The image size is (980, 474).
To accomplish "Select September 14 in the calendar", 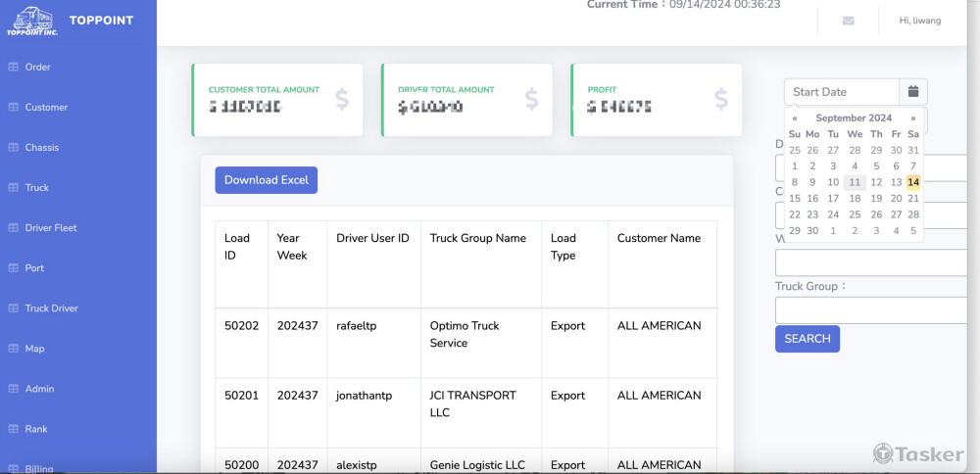I will tap(913, 182).
